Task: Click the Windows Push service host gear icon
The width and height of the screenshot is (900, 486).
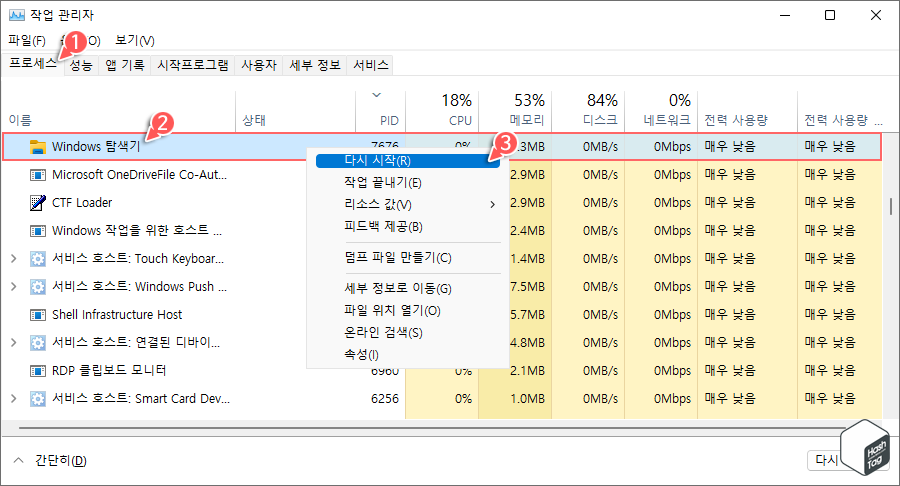Action: (37, 286)
